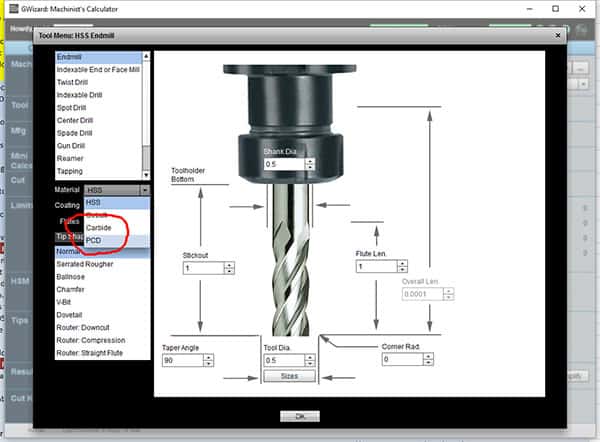The width and height of the screenshot is (600, 442).
Task: Confirm dialog with OK button
Action: pos(300,416)
